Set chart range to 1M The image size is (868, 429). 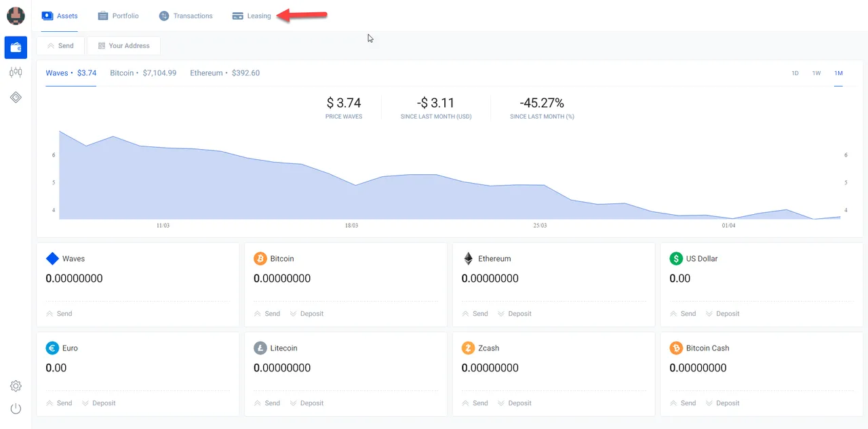click(839, 73)
